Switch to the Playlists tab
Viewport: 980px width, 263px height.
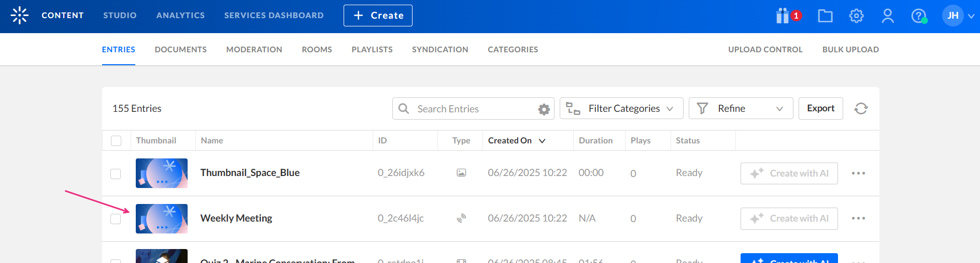pyautogui.click(x=372, y=50)
